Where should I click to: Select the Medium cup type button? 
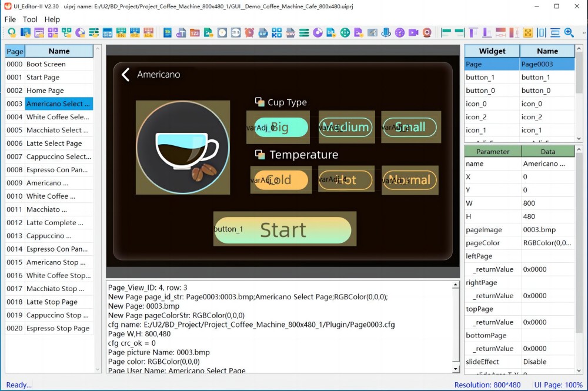[x=346, y=127]
